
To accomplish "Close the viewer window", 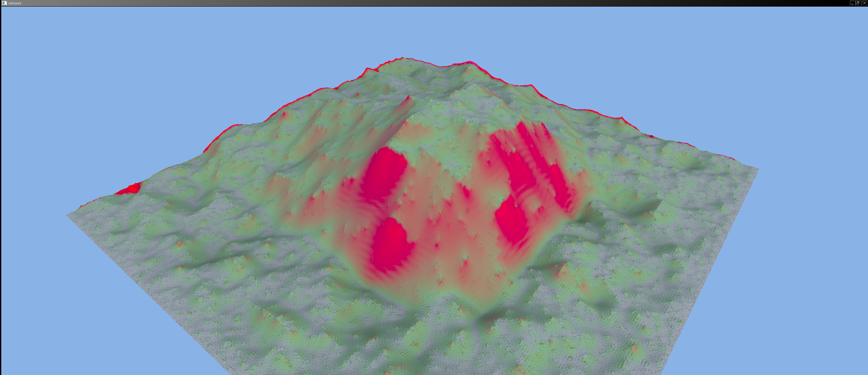I will tap(864, 3).
